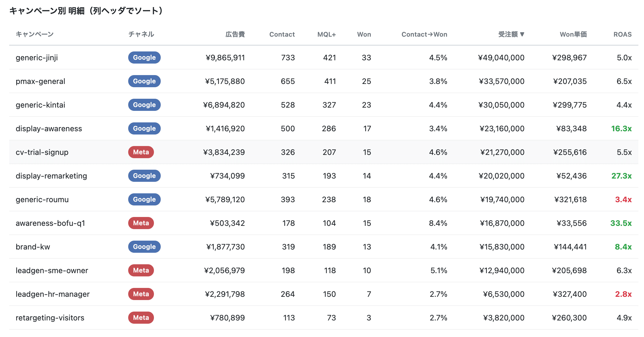Select the generic-kintai campaign row name
This screenshot has height=337, width=644.
pos(40,105)
